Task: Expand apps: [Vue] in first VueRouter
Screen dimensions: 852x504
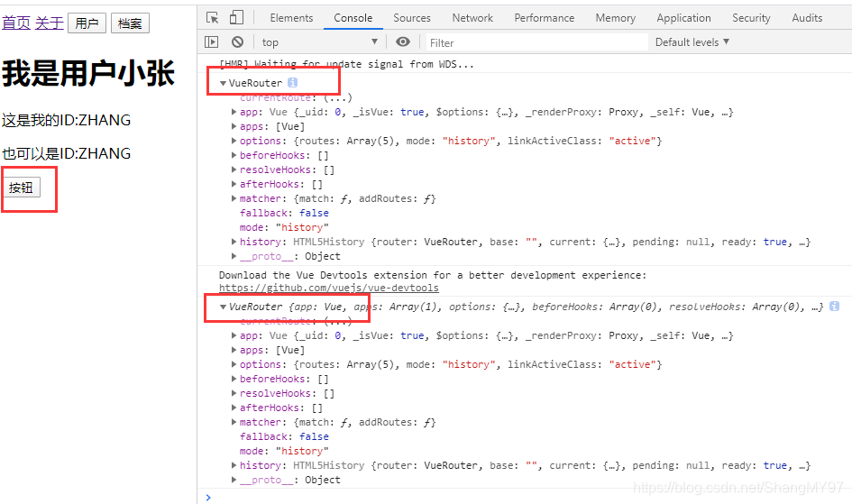Action: point(234,126)
